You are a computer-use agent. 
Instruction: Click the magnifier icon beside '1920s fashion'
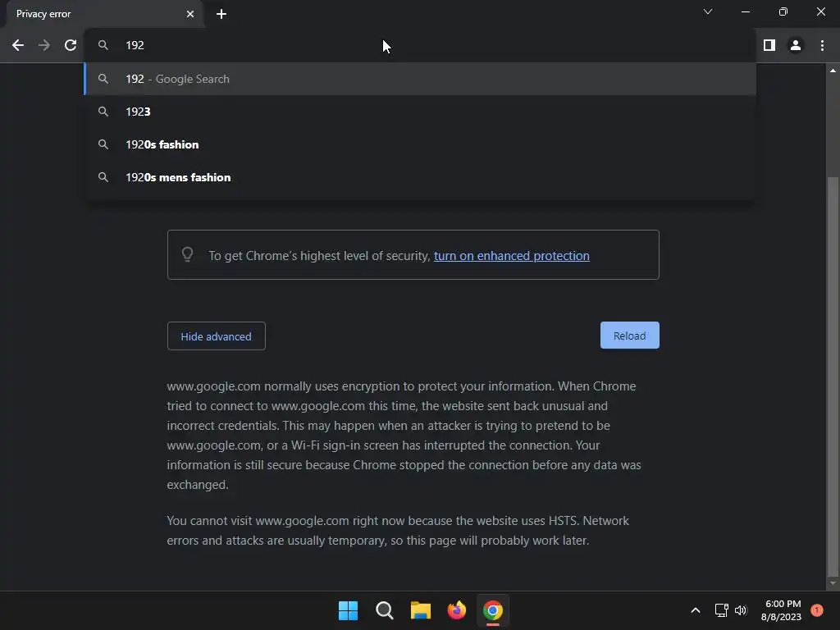tap(103, 144)
